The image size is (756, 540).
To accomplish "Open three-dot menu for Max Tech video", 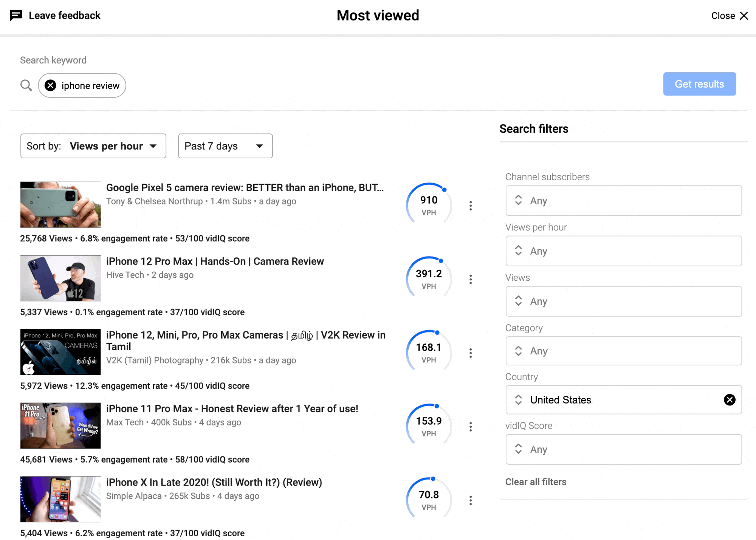I will pos(470,427).
